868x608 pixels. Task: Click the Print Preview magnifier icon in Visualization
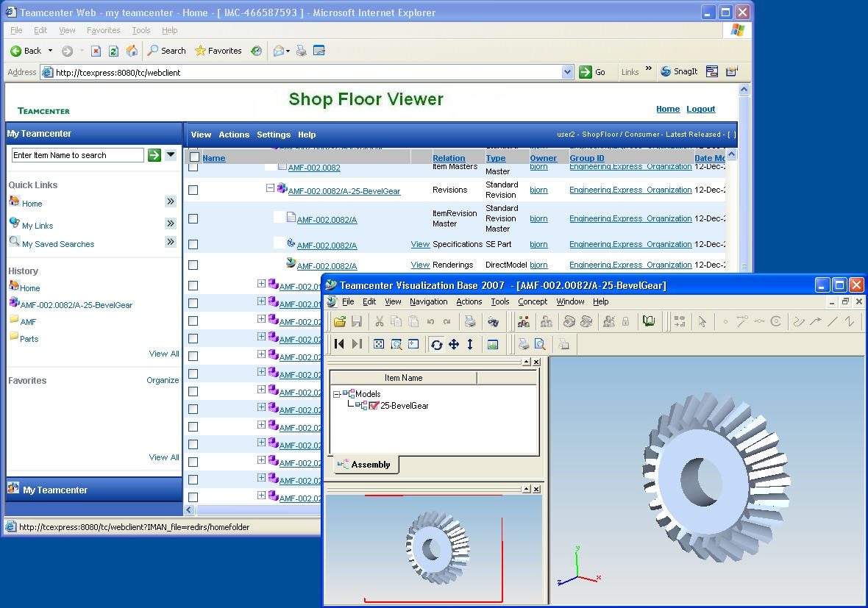click(540, 344)
